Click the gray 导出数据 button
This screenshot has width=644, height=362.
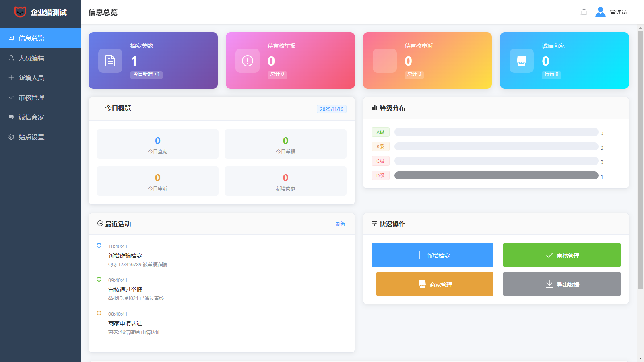[x=561, y=284]
